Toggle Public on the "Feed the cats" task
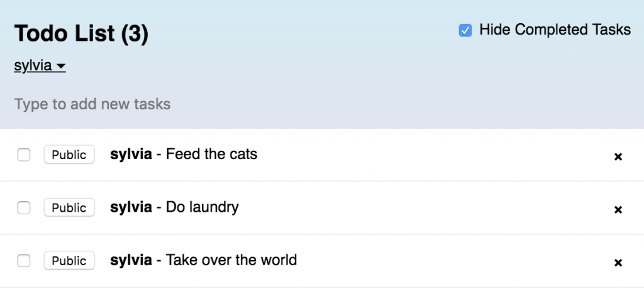Screen dimensions: 644x291 pyautogui.click(x=69, y=155)
